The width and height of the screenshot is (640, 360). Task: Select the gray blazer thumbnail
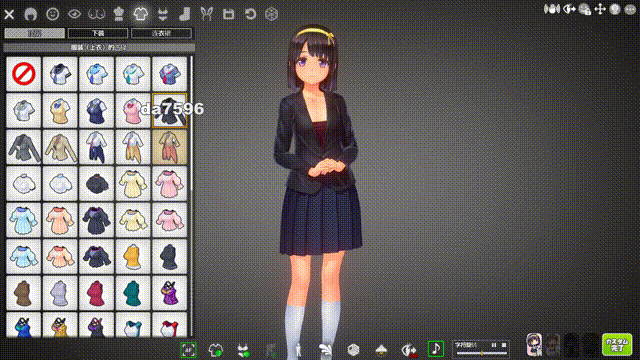(x=24, y=147)
